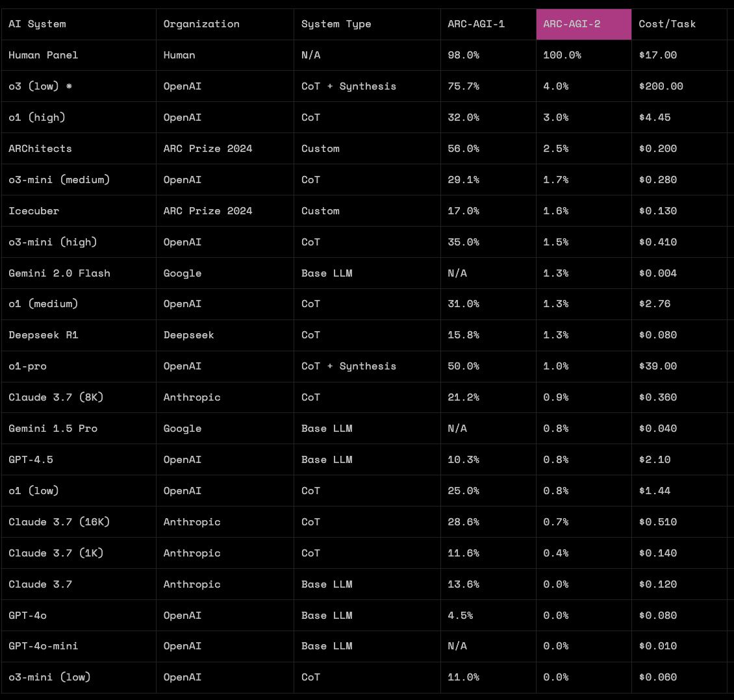
Task: Click the 10.3% ARC-AGI-1 score
Action: pos(463,460)
